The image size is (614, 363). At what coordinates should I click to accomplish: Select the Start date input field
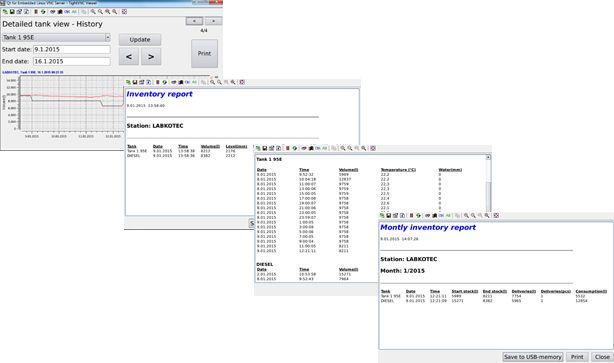[72, 49]
